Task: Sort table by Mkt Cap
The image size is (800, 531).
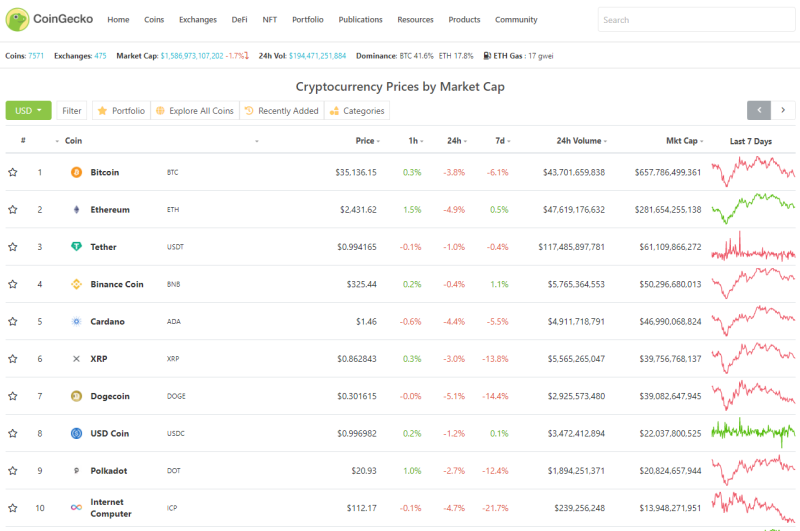Action: [x=684, y=141]
